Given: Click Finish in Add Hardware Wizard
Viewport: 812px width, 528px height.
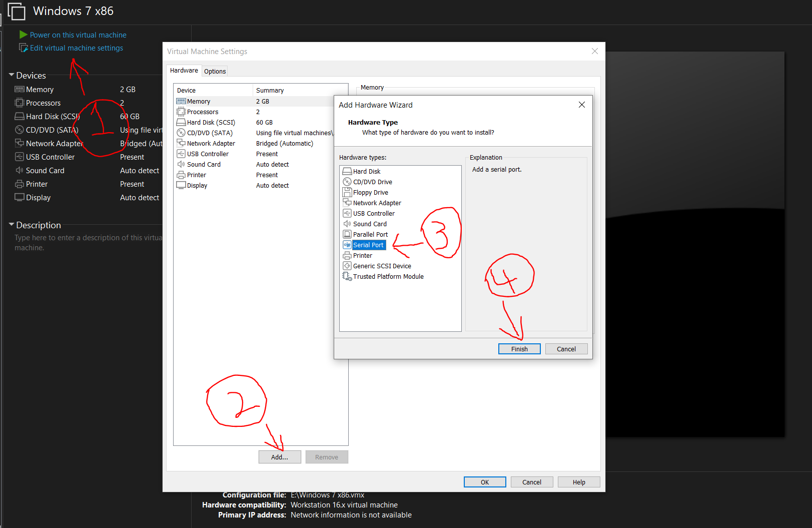Looking at the screenshot, I should pos(519,349).
